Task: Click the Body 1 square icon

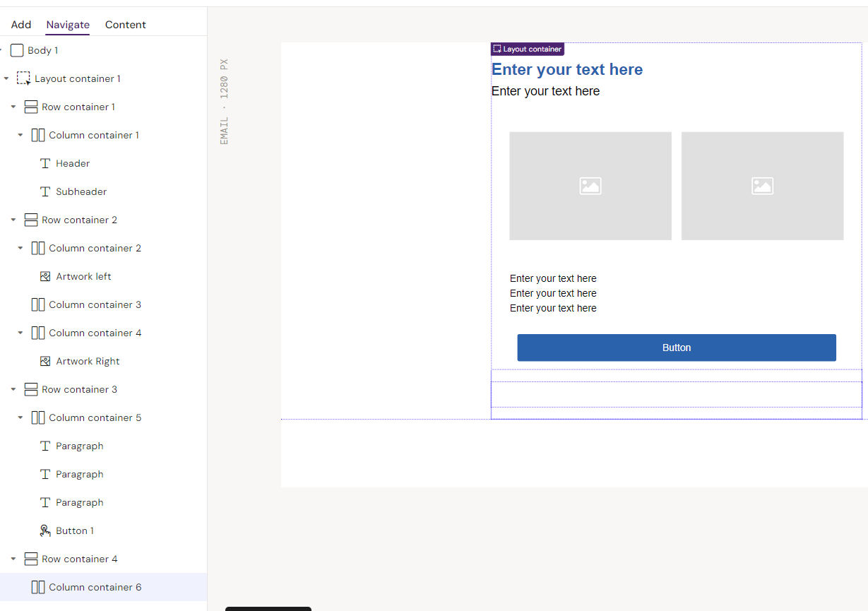Action: point(17,50)
